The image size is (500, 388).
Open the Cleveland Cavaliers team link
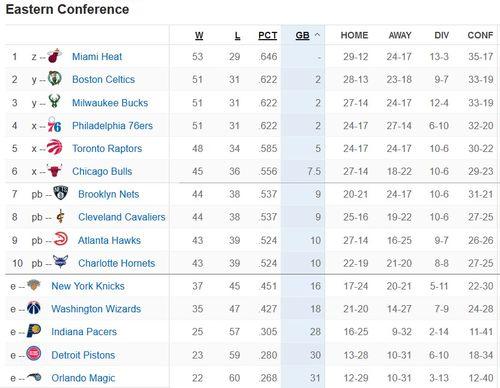point(122,217)
